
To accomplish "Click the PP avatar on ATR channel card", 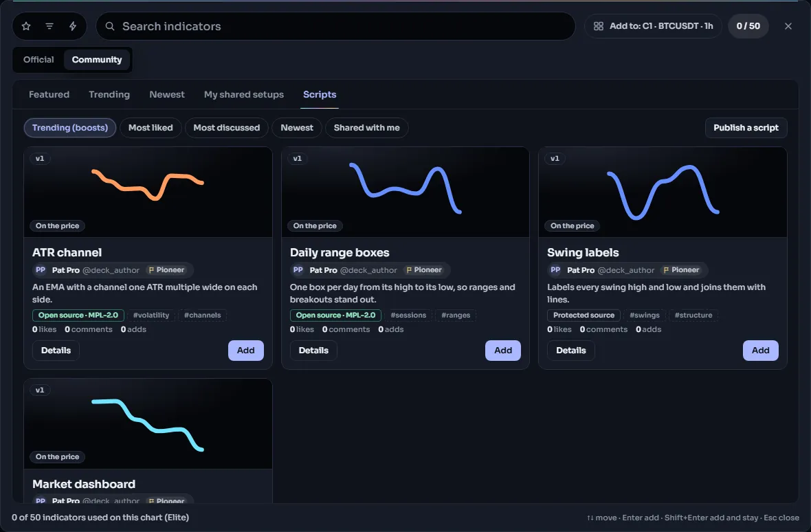I will tap(41, 270).
